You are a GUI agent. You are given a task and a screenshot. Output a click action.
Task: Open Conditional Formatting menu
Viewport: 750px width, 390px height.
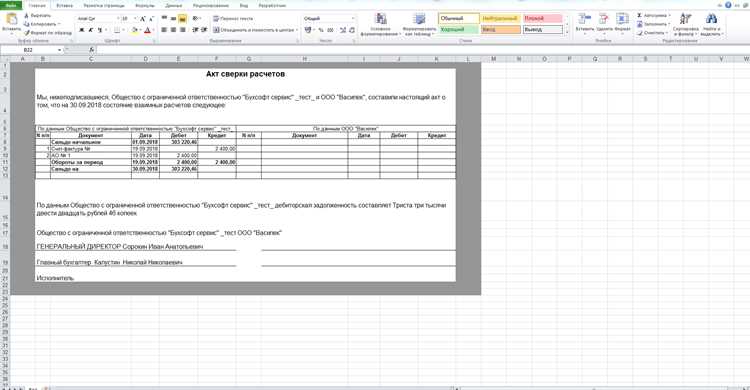tap(380, 25)
